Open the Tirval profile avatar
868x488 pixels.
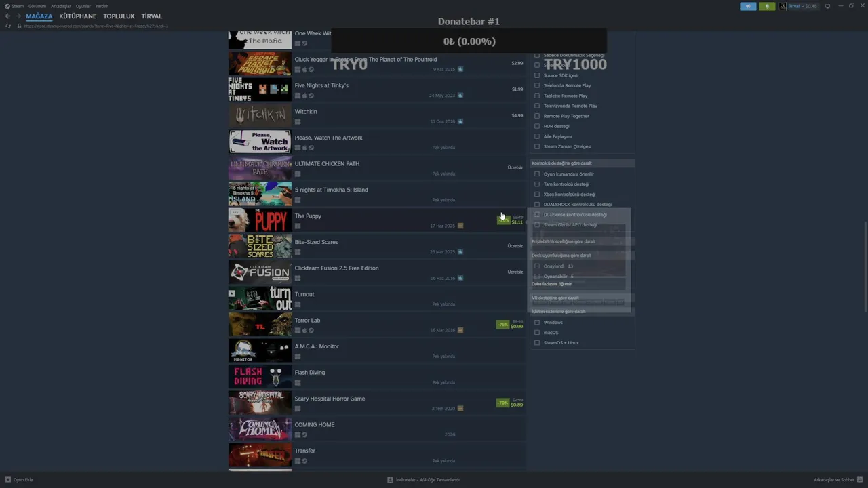783,6
